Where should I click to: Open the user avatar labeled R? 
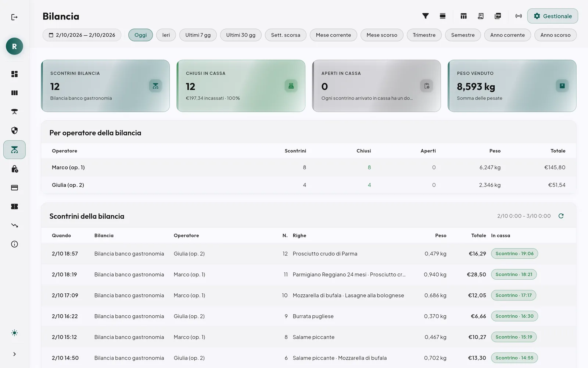coord(14,46)
